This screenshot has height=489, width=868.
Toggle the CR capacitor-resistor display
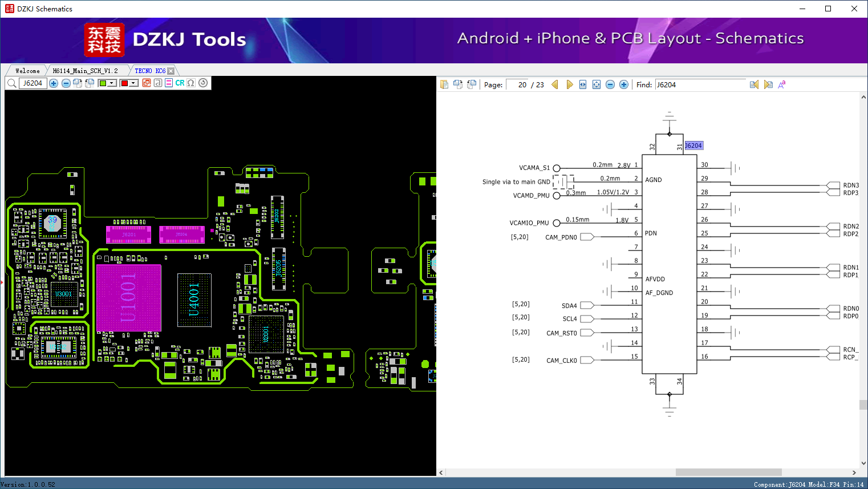pos(180,83)
